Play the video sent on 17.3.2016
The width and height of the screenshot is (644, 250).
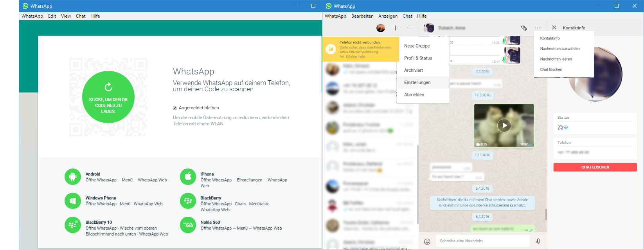coord(504,125)
